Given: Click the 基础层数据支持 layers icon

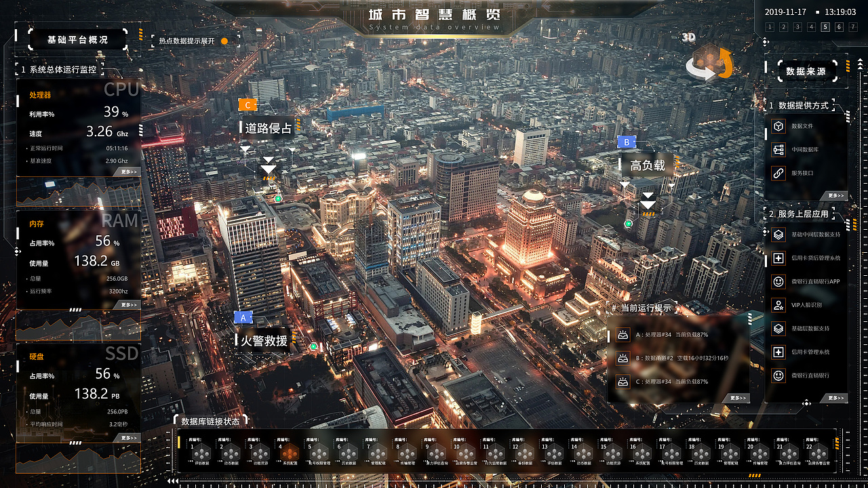Looking at the screenshot, I should (778, 329).
